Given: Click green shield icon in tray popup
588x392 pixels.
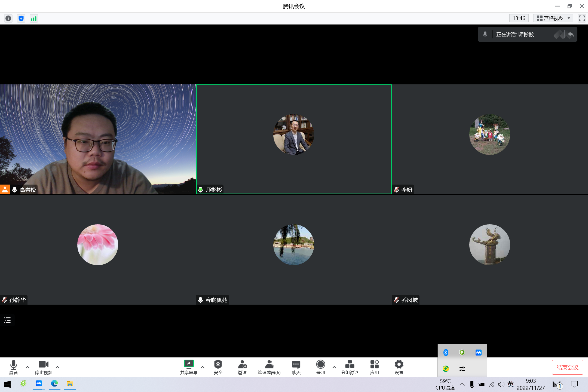Looking at the screenshot, I should tap(462, 353).
